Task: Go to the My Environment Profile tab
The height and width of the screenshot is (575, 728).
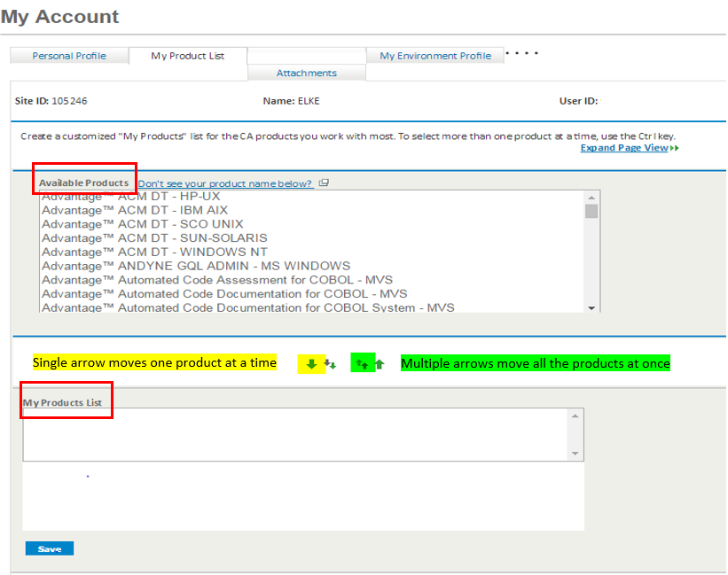Action: [435, 56]
